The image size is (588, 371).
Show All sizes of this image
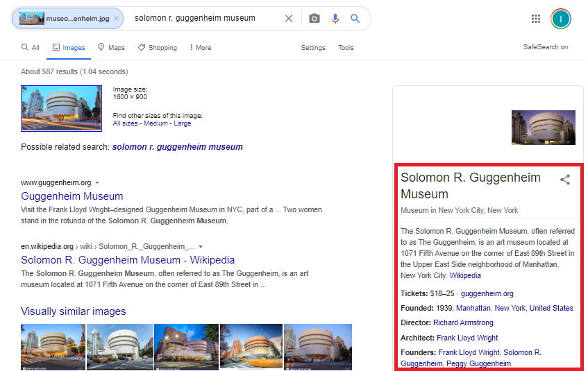tap(125, 123)
